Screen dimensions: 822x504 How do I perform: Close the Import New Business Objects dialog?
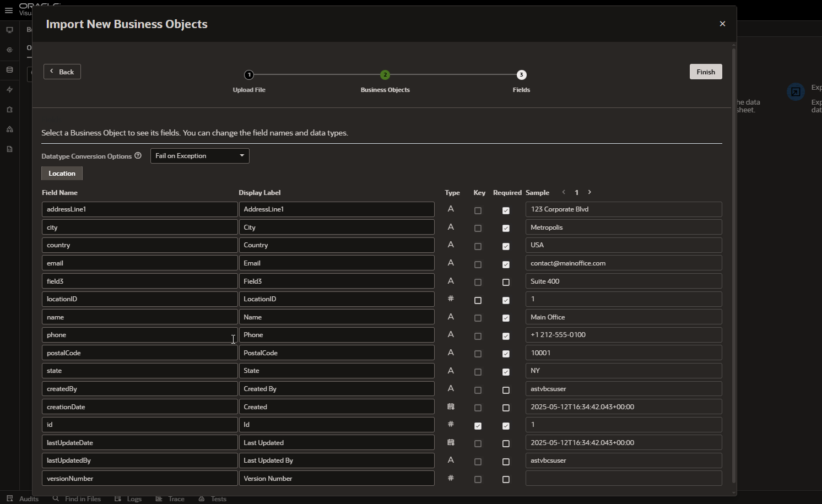coord(722,24)
